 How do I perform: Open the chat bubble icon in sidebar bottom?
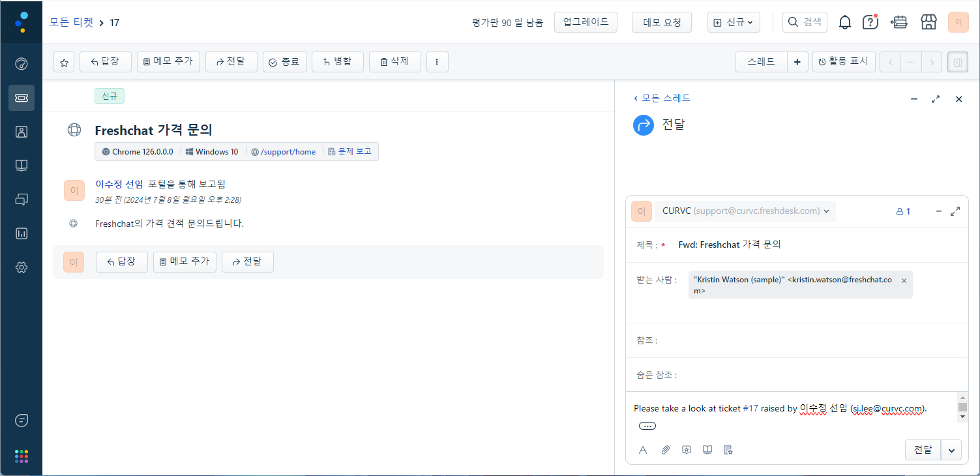tap(22, 421)
